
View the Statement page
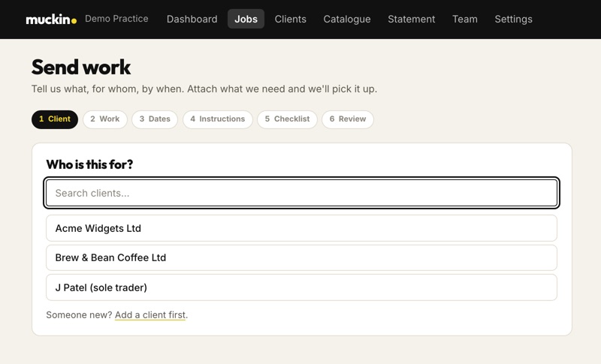tap(411, 19)
